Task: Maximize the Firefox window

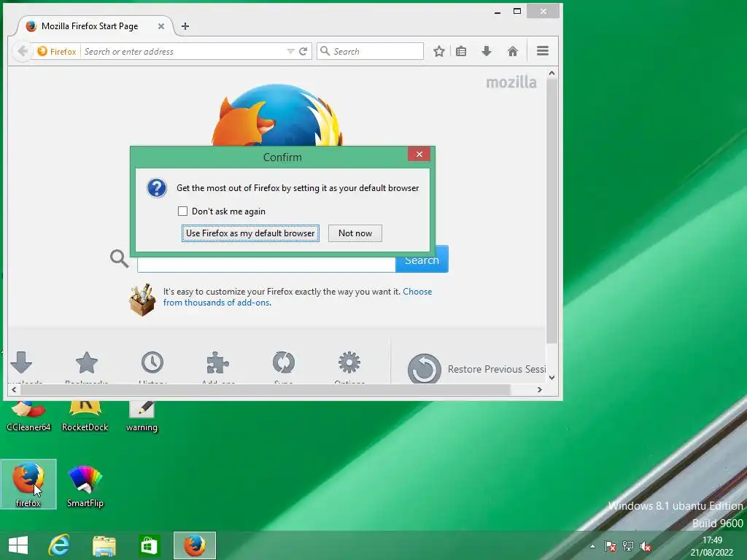Action: (x=517, y=11)
